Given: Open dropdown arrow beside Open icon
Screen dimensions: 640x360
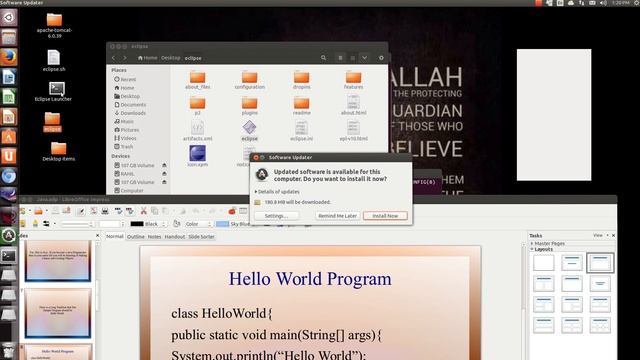Looking at the screenshot, I should (x=47, y=211).
